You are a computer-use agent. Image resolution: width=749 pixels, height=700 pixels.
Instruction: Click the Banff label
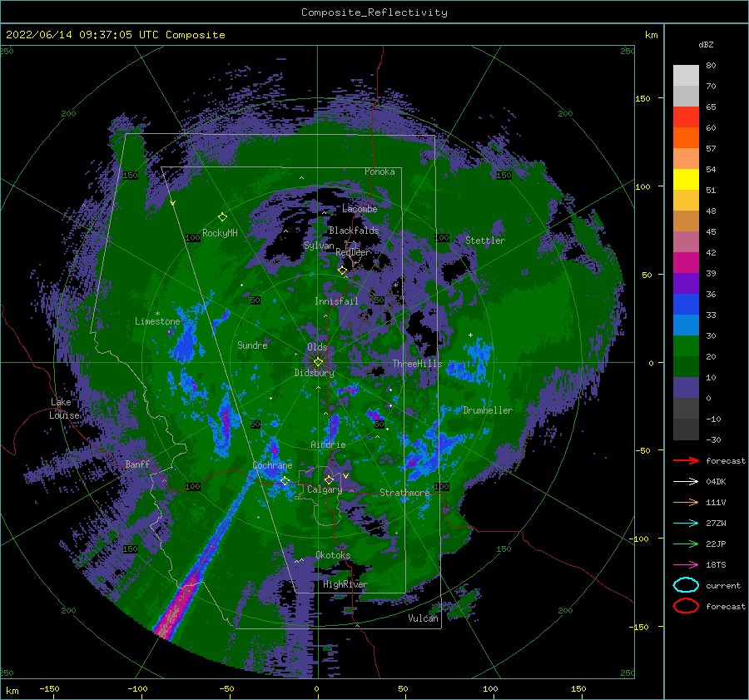[x=137, y=464]
